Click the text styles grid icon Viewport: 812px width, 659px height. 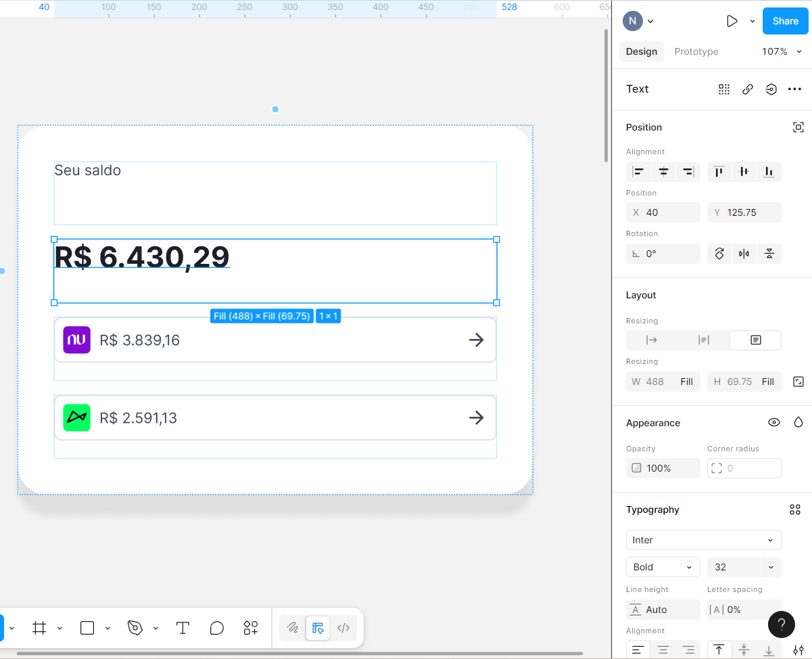point(724,89)
